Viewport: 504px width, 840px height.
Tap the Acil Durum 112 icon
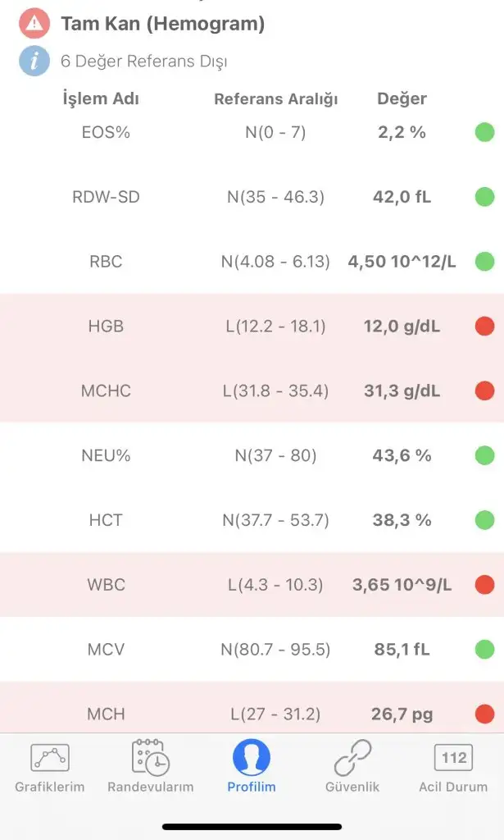click(453, 757)
